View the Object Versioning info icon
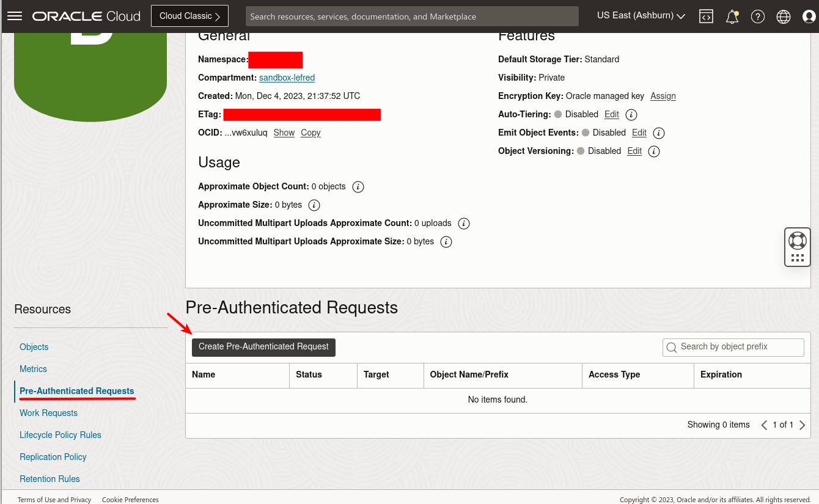Screen dimensions: 819x504 653,151
